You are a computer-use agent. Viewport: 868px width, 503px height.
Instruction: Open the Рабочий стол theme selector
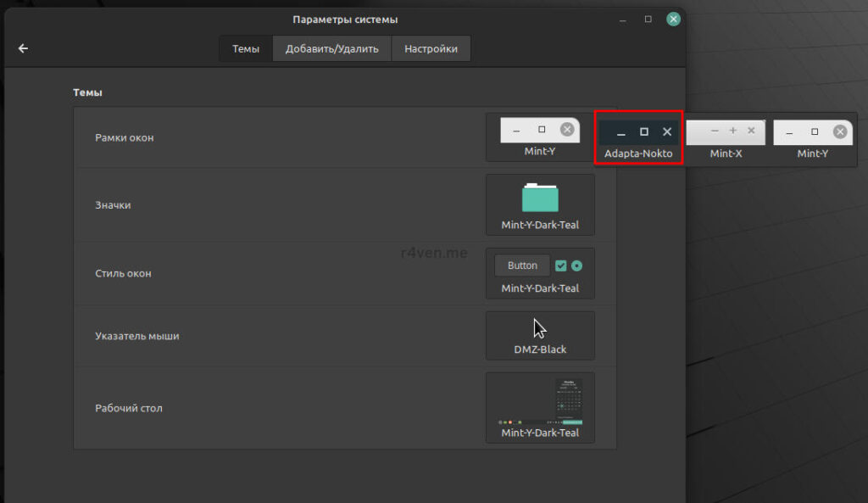click(x=540, y=407)
